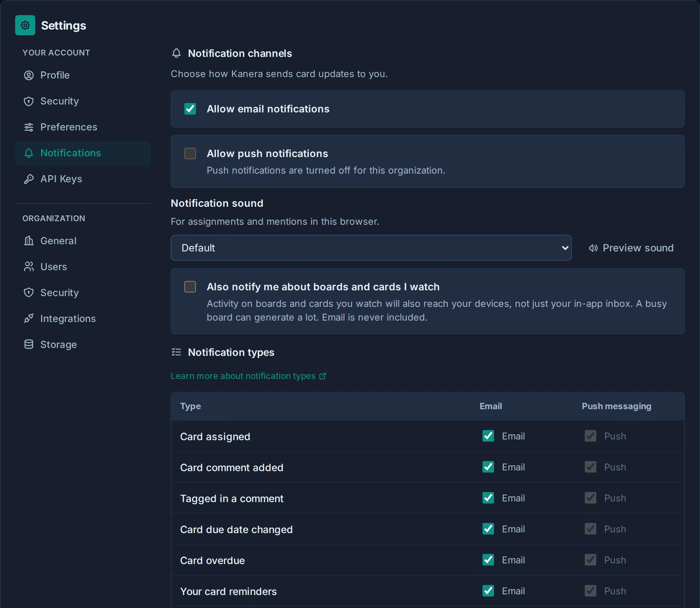Click the General building icon
This screenshot has width=700, height=608.
29,241
